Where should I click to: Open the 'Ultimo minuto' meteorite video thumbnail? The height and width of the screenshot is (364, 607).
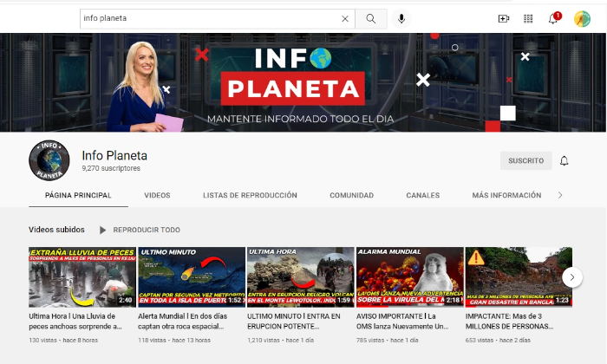pyautogui.click(x=192, y=277)
